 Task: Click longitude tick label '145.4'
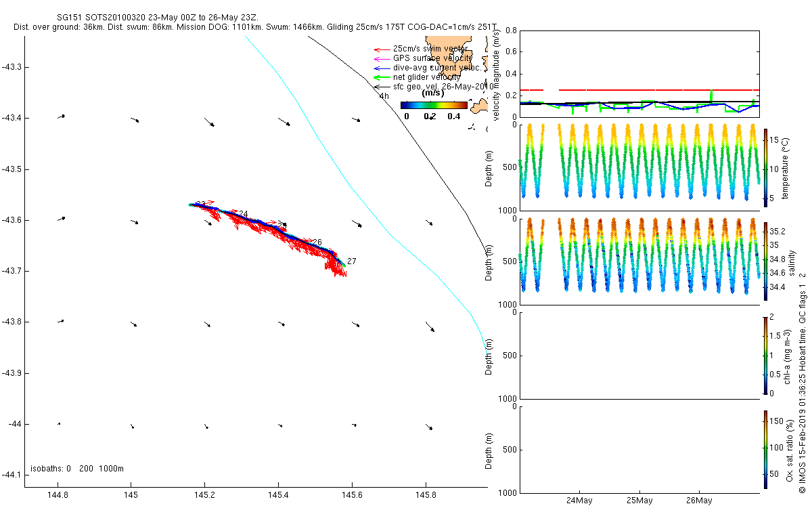pyautogui.click(x=278, y=496)
